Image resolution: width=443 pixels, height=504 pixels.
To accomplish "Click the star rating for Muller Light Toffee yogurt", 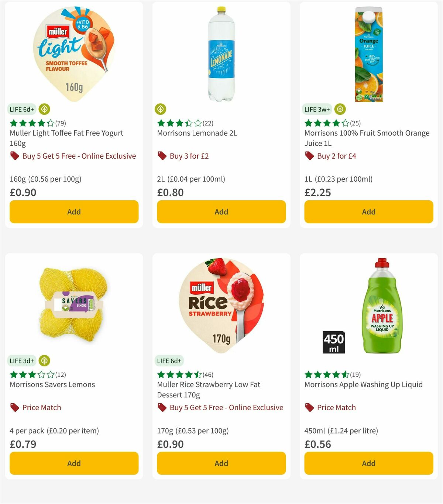I will tap(31, 122).
